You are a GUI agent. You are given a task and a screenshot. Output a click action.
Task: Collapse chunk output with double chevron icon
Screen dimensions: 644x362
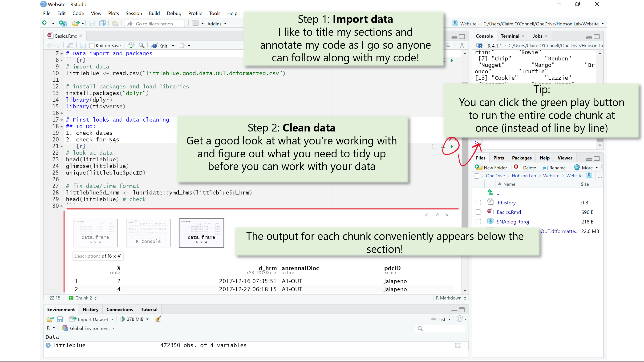coord(437,215)
